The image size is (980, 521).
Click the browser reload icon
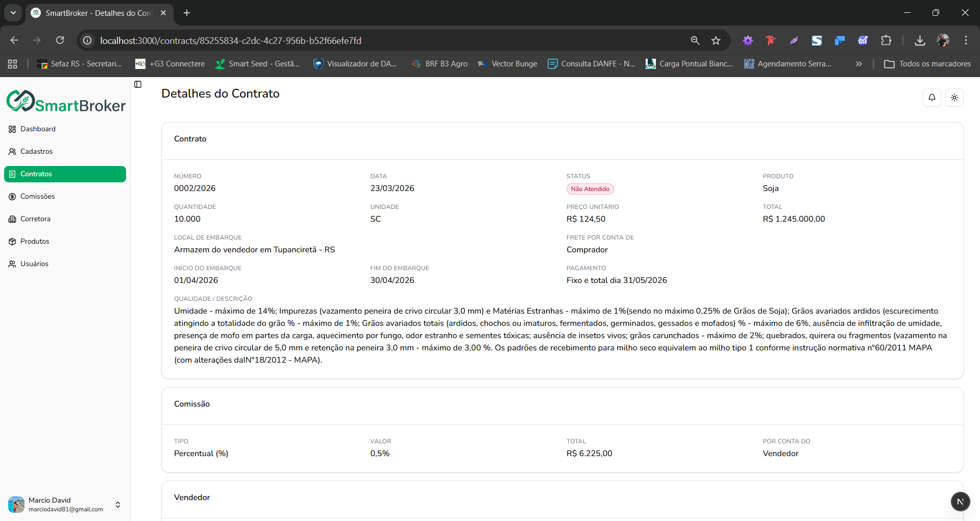[x=60, y=40]
